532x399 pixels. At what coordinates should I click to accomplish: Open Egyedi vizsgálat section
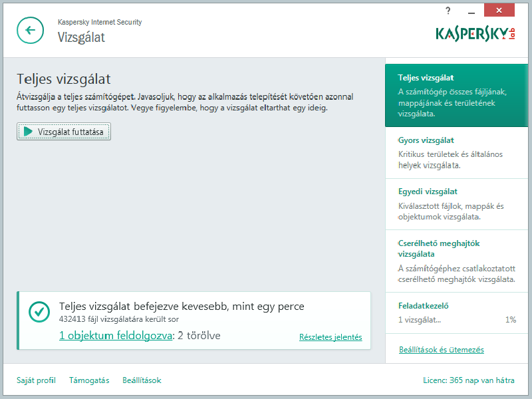tap(456, 204)
